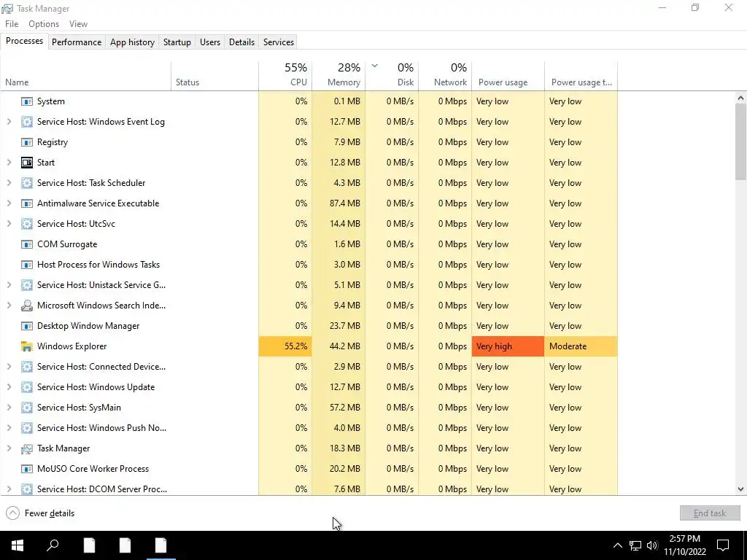
Task: Open the network icon in the system tray
Action: click(635, 545)
